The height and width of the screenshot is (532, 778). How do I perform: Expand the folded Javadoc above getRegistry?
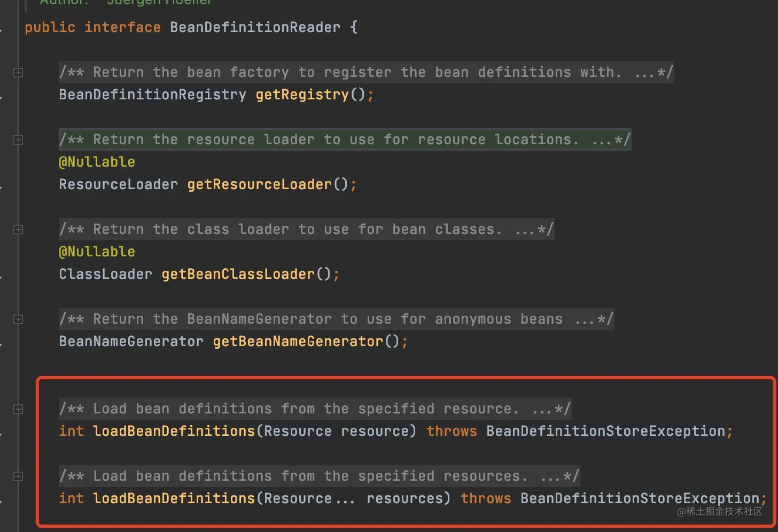click(18, 72)
